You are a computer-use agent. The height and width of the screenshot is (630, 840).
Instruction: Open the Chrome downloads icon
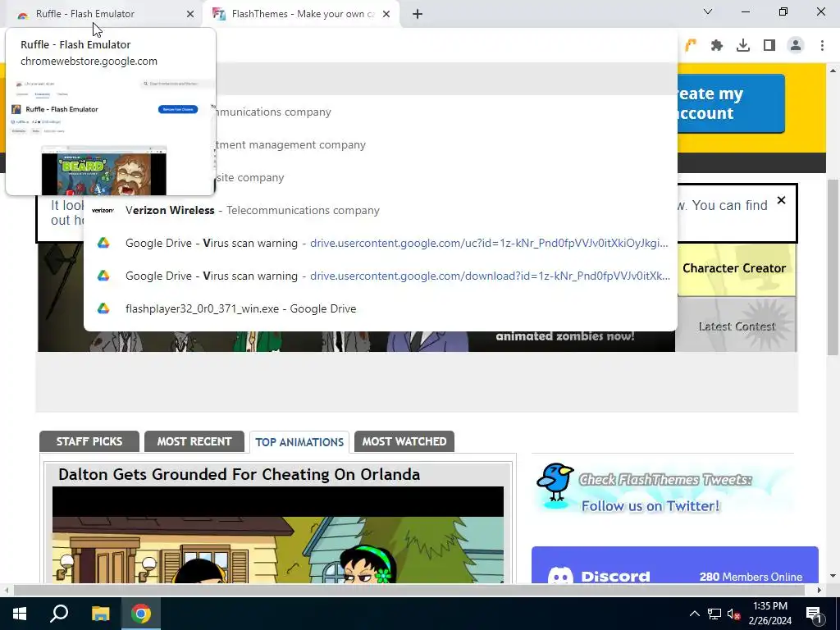743,46
